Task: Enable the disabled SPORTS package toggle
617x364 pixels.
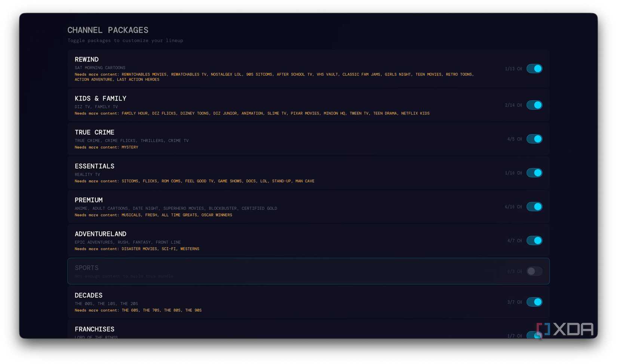Action: pos(534,271)
